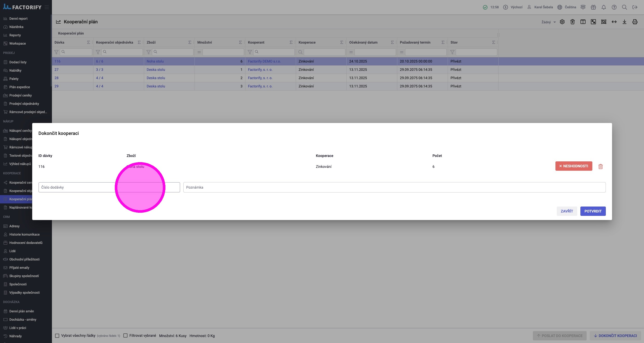Click the Poznámka input field
The width and height of the screenshot is (644, 343).
(394, 187)
